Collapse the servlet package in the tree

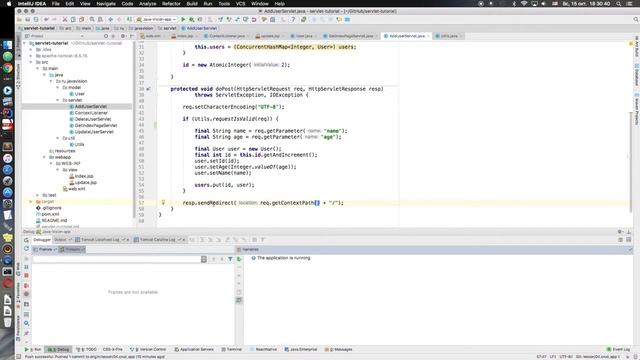pyautogui.click(x=58, y=100)
